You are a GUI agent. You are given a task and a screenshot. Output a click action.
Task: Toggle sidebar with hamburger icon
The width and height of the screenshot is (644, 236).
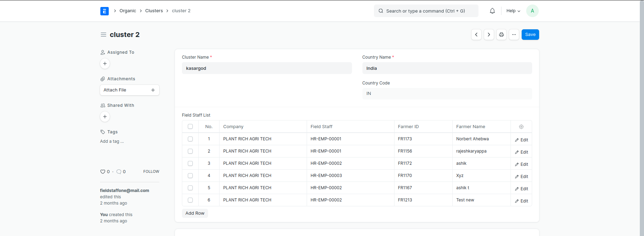tap(103, 35)
